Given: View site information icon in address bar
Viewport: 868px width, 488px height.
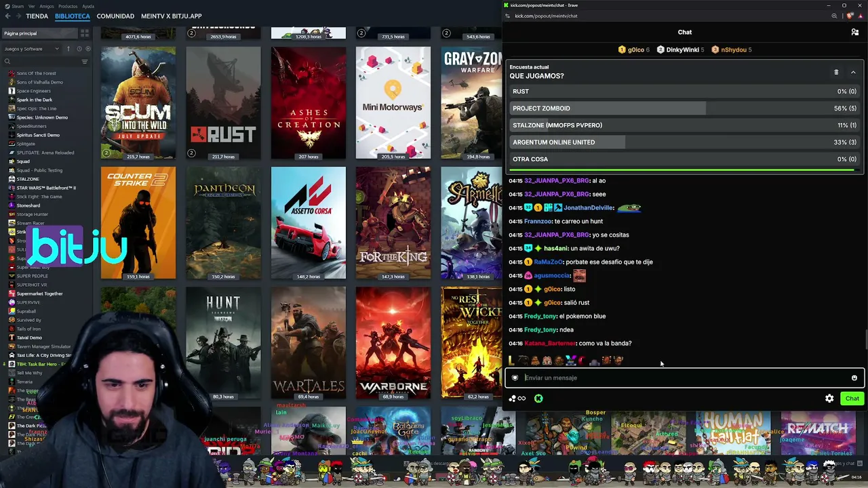Looking at the screenshot, I should [x=509, y=16].
